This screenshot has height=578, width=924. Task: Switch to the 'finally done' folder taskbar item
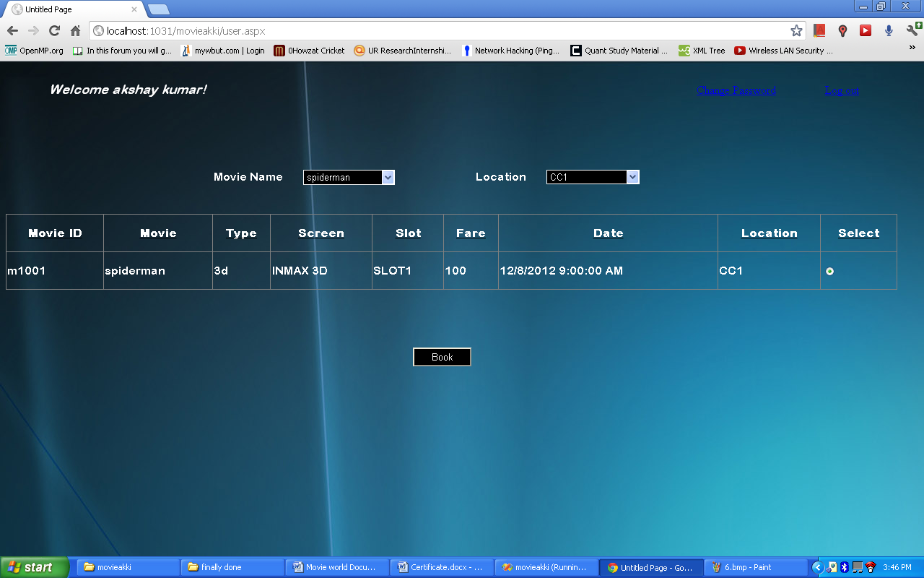(232, 567)
